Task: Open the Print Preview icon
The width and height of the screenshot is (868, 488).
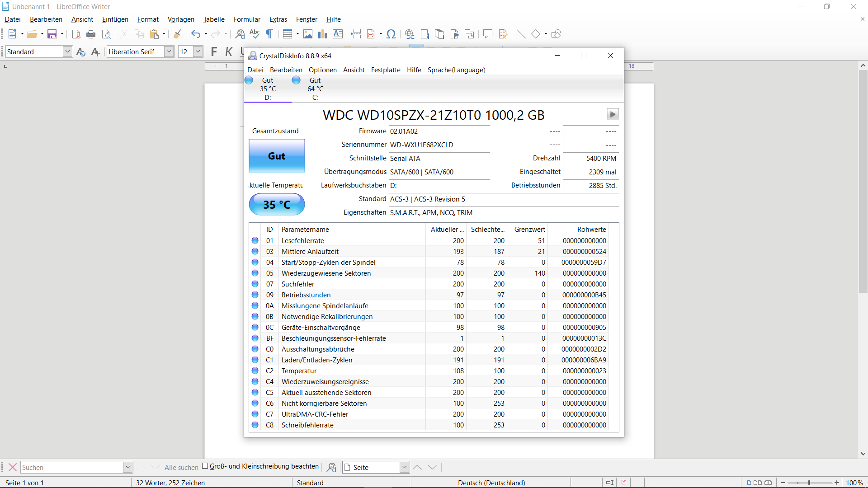Action: pyautogui.click(x=106, y=34)
